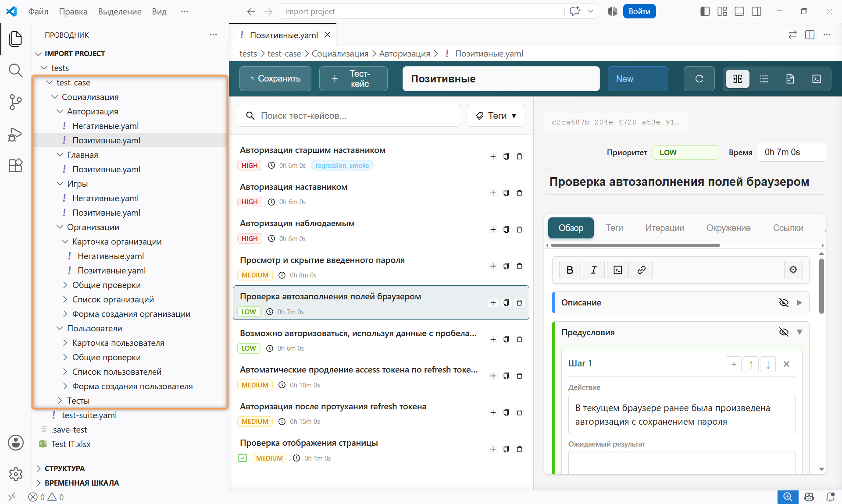Collapse the Социализация folder
Screen dimensions: 842x504
pos(90,97)
